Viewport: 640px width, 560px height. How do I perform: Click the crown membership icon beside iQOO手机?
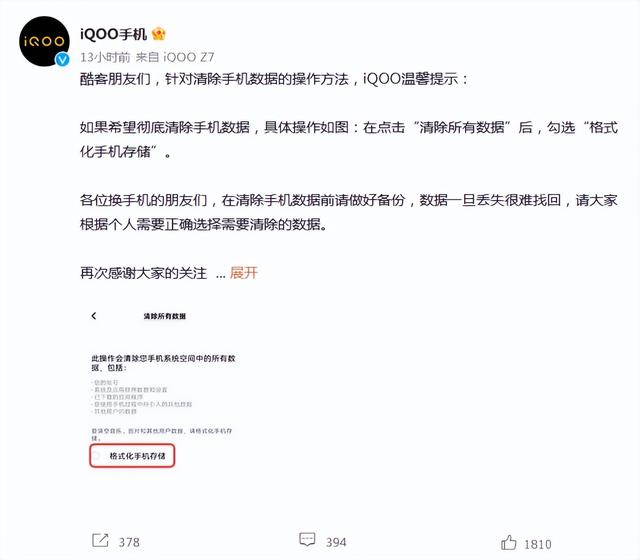pos(158,34)
